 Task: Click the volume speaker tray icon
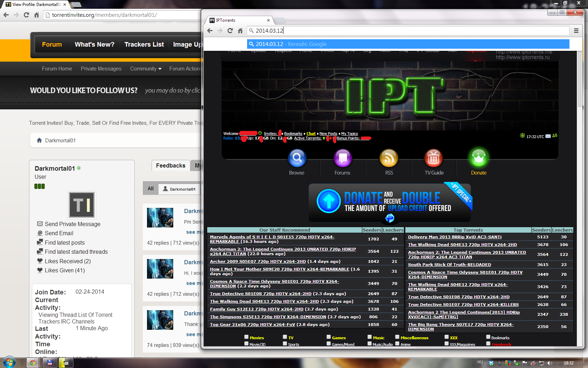(x=550, y=363)
